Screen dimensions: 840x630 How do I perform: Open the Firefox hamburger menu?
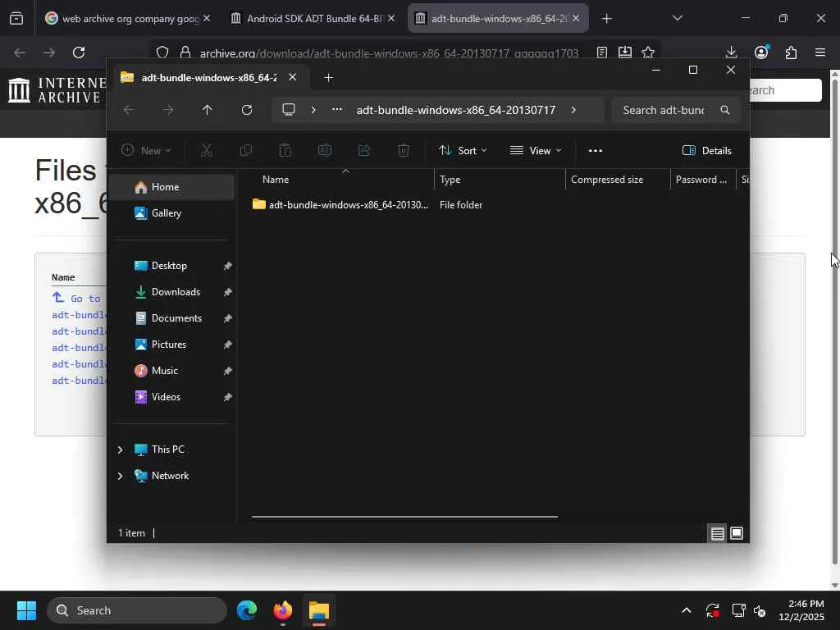(820, 52)
